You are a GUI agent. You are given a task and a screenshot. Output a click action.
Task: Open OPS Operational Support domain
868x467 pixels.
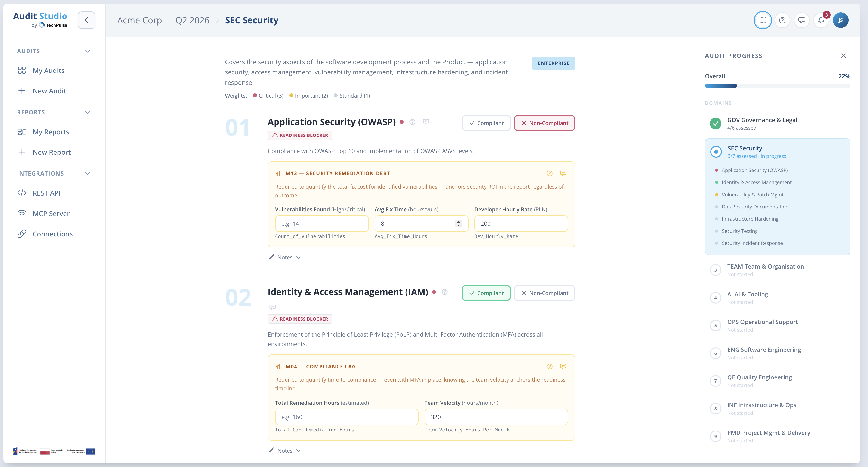click(777, 326)
